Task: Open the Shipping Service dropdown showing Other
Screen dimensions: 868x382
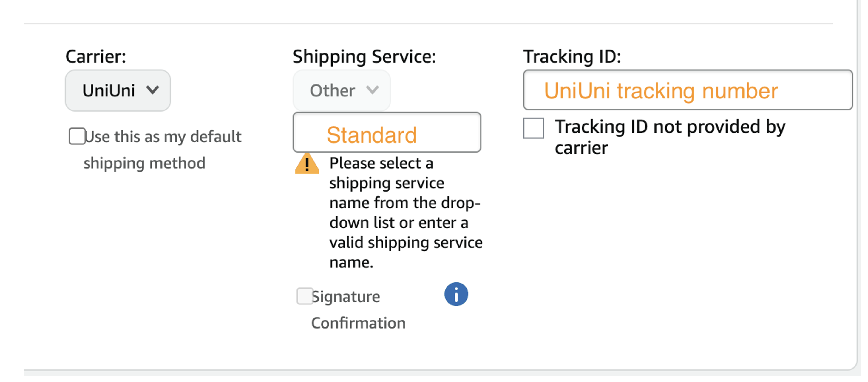Action: coord(341,90)
